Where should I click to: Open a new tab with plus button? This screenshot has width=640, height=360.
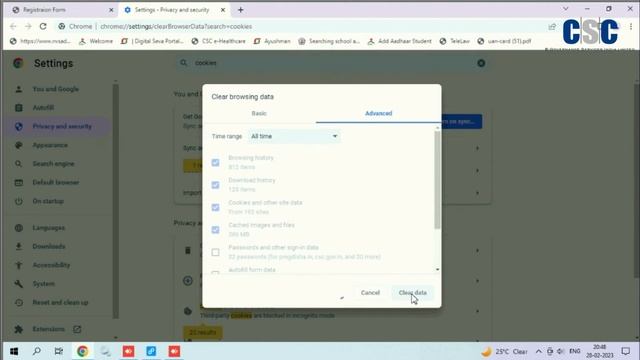240,10
